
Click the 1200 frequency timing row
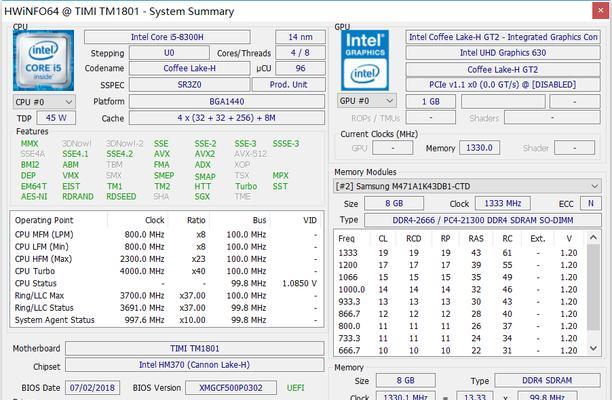click(x=460, y=265)
